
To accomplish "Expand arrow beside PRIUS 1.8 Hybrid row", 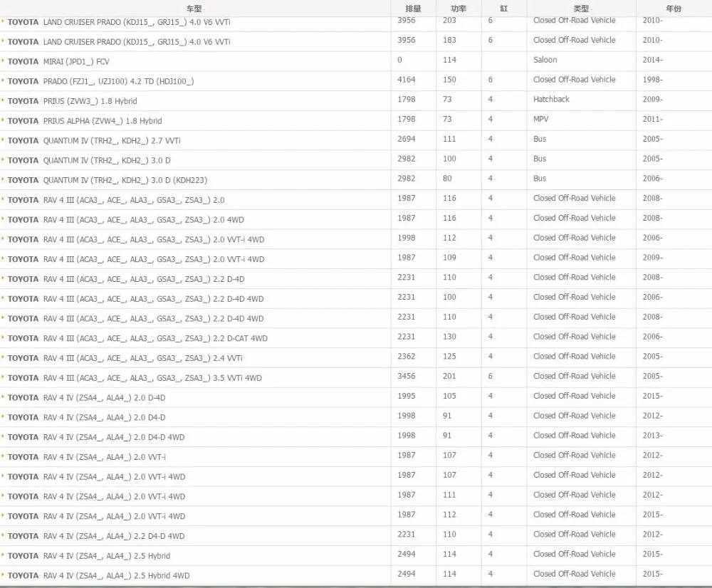I will (3, 100).
